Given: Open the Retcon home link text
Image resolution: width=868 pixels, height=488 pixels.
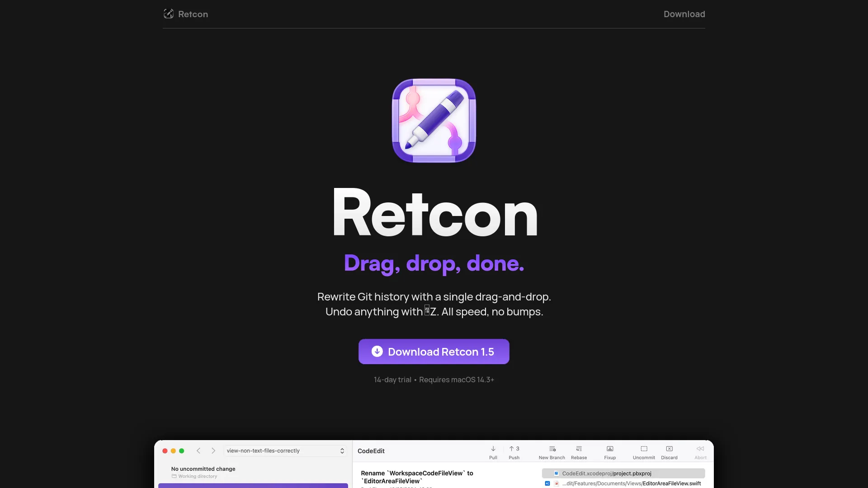Looking at the screenshot, I should tap(193, 14).
